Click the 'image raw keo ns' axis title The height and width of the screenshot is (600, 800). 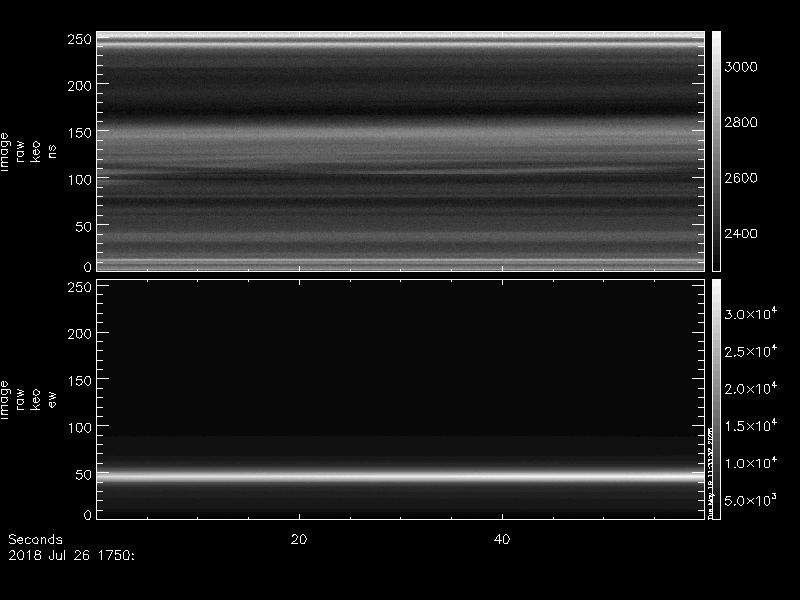[28, 152]
